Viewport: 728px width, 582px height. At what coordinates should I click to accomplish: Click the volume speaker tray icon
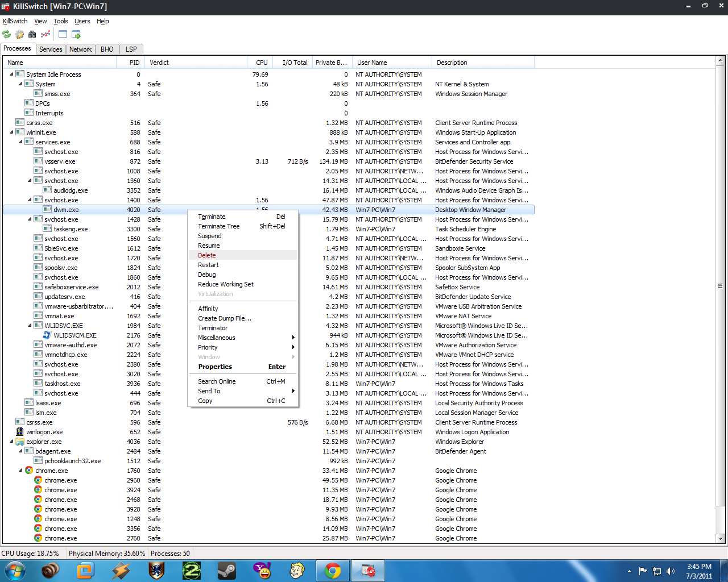pyautogui.click(x=671, y=571)
